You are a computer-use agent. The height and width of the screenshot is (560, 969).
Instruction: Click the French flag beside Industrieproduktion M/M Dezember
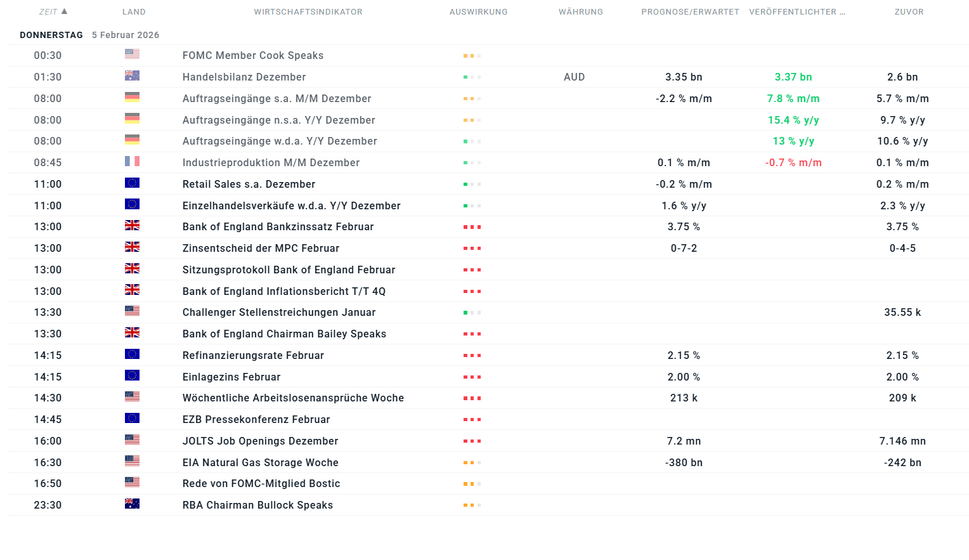tap(132, 162)
